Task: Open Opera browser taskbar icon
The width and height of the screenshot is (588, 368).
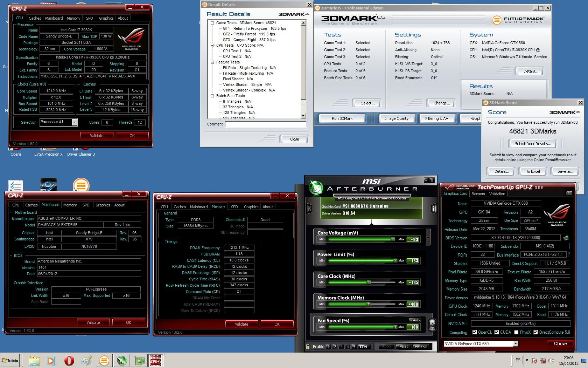Action: [x=69, y=361]
